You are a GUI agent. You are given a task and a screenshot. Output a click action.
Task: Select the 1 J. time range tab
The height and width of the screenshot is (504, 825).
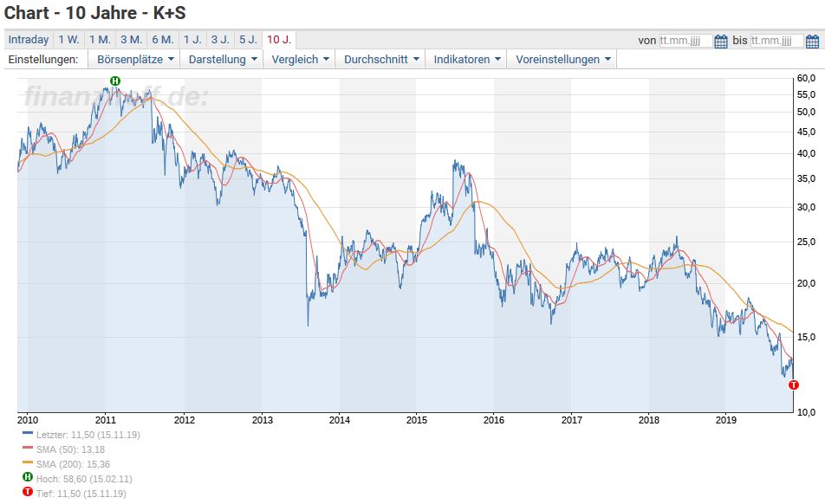[192, 40]
